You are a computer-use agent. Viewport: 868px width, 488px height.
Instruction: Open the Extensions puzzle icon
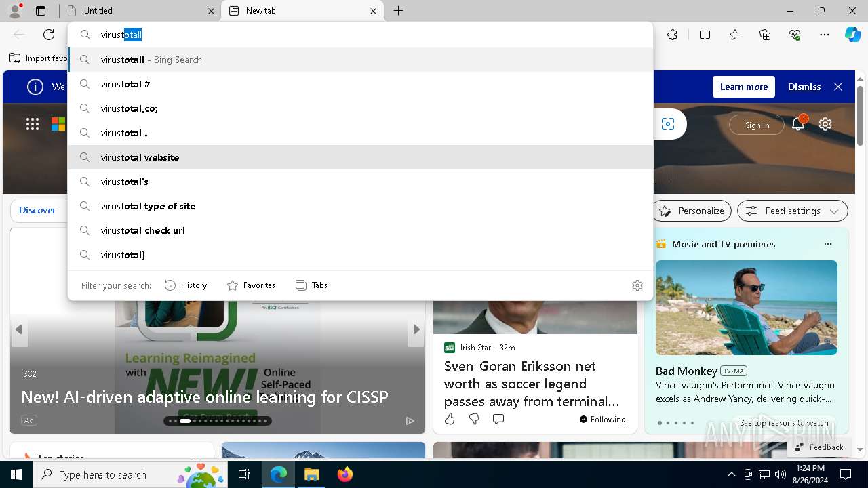[672, 35]
